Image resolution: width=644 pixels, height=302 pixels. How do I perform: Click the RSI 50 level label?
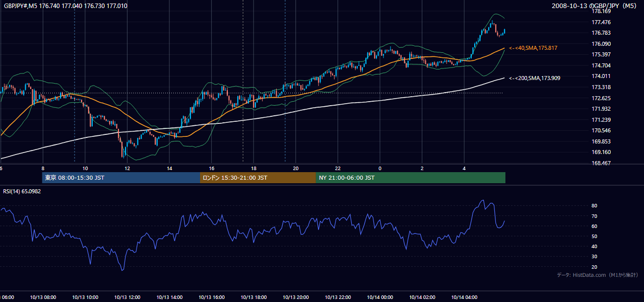pyautogui.click(x=595, y=236)
